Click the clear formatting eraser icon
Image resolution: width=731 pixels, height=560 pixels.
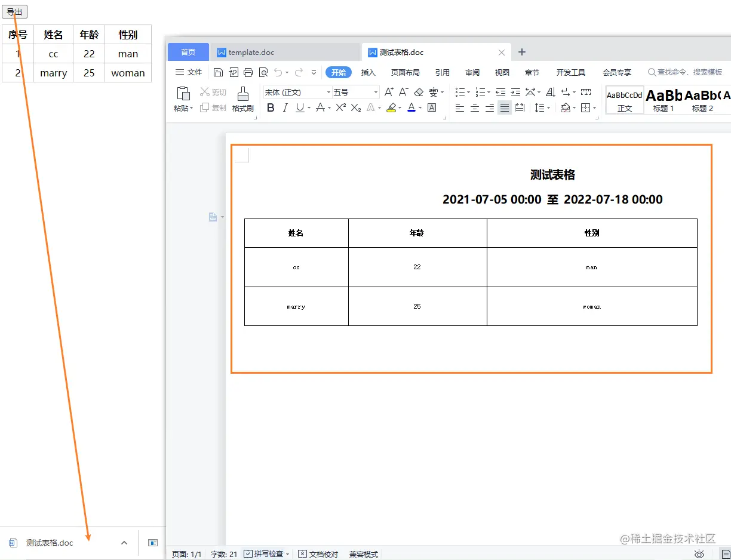(419, 92)
